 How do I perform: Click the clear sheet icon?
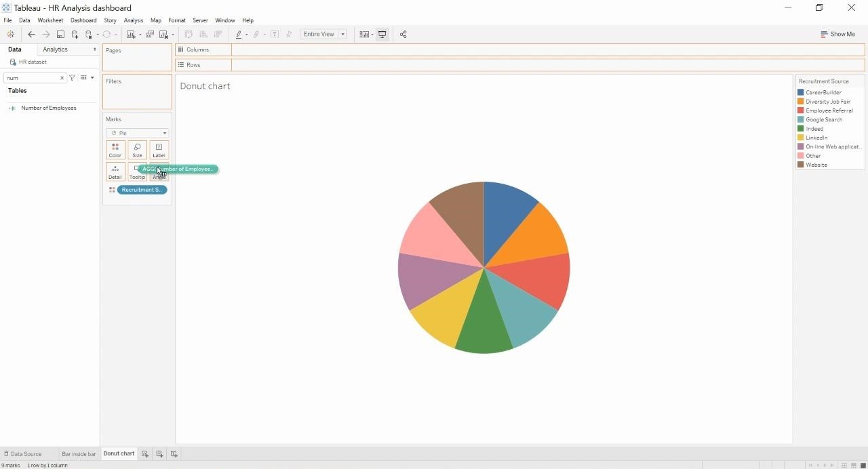pos(163,35)
